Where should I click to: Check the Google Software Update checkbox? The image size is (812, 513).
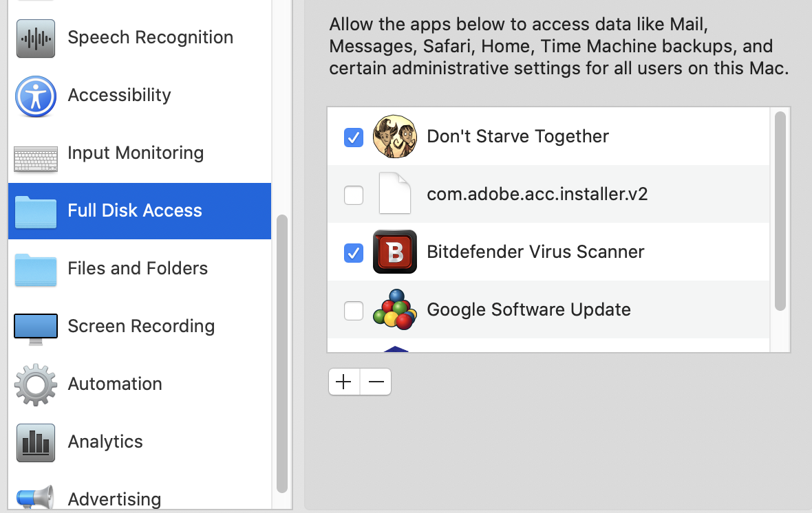point(354,311)
